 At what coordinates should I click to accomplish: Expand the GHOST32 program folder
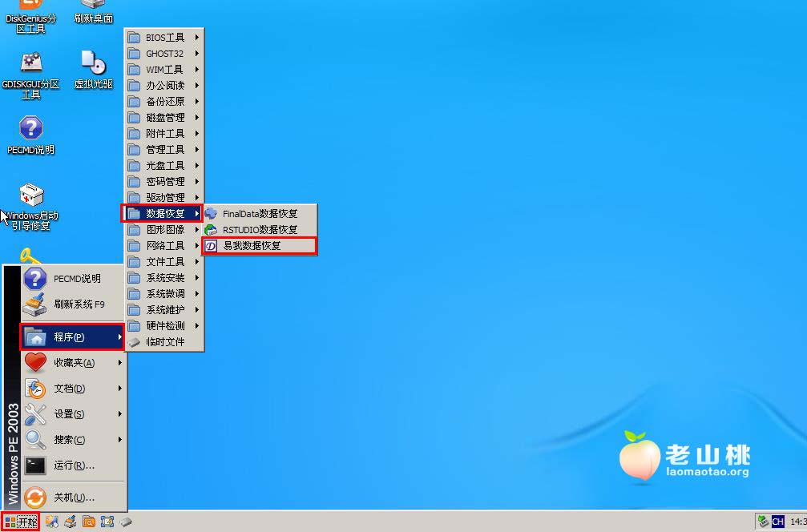point(164,54)
